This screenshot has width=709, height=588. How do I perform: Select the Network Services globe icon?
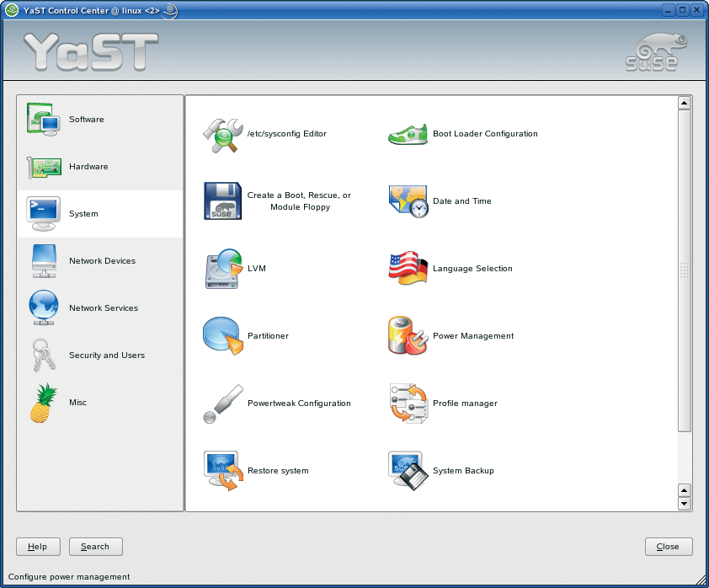(44, 307)
